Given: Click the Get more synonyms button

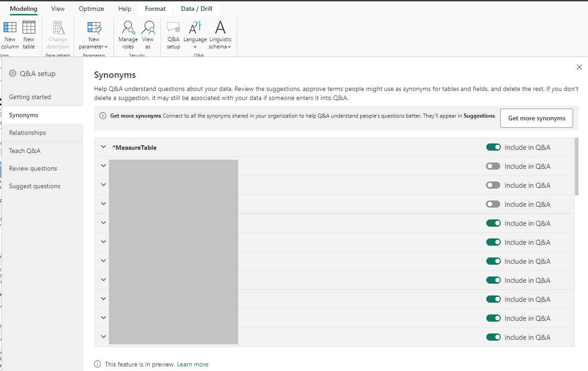Looking at the screenshot, I should (536, 118).
